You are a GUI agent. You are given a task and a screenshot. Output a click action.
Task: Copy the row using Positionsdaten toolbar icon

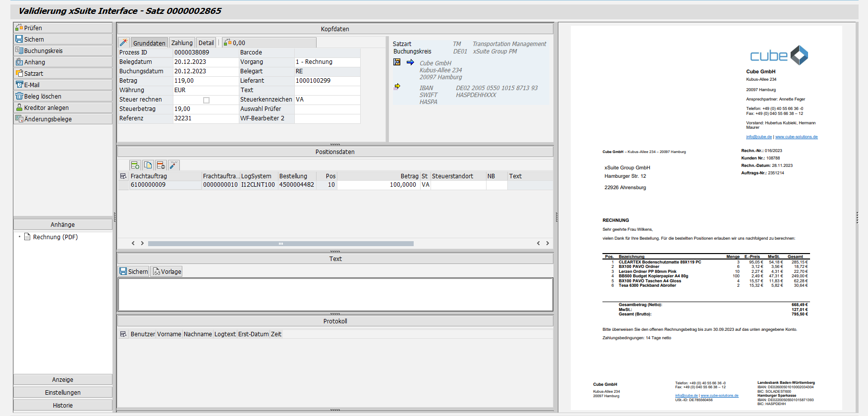pyautogui.click(x=148, y=165)
